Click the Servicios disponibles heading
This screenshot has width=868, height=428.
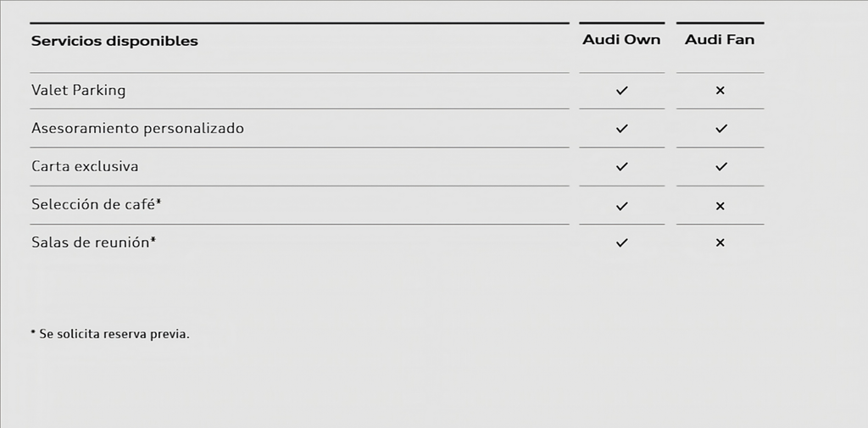tap(114, 41)
